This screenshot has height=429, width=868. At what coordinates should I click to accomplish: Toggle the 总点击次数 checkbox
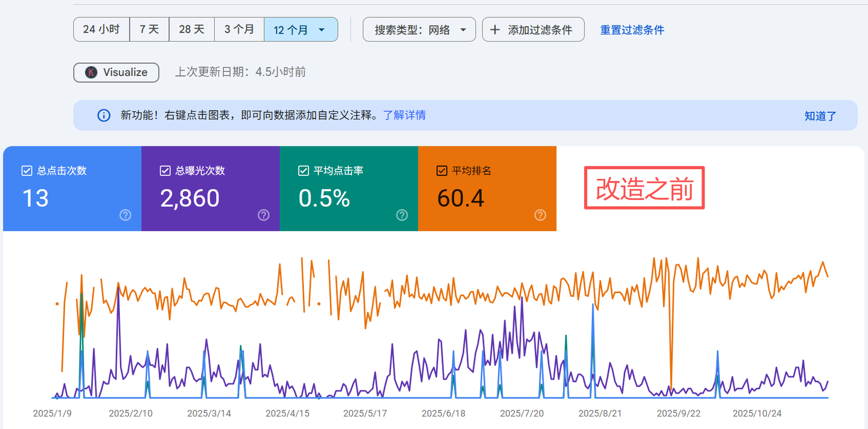(27, 171)
